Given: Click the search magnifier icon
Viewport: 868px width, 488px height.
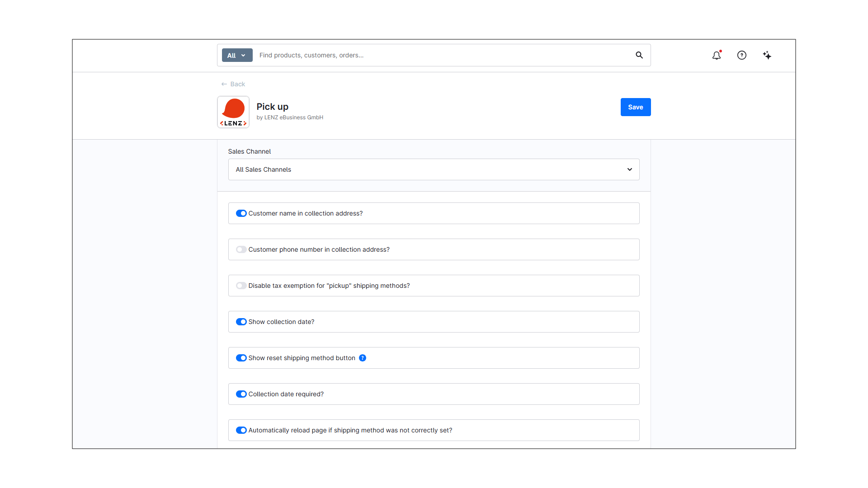Looking at the screenshot, I should click(639, 55).
